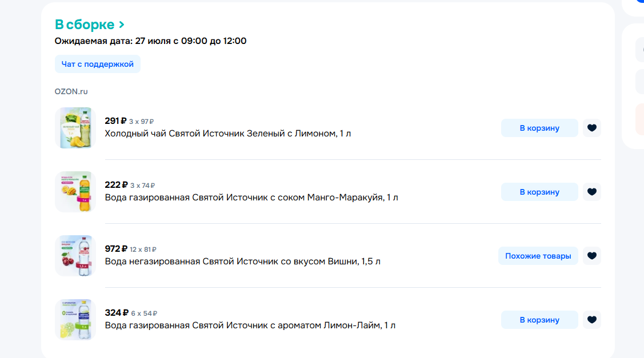This screenshot has width=644, height=358.
Task: Toggle favorite heart for mango-passionfruit water
Action: tap(592, 192)
